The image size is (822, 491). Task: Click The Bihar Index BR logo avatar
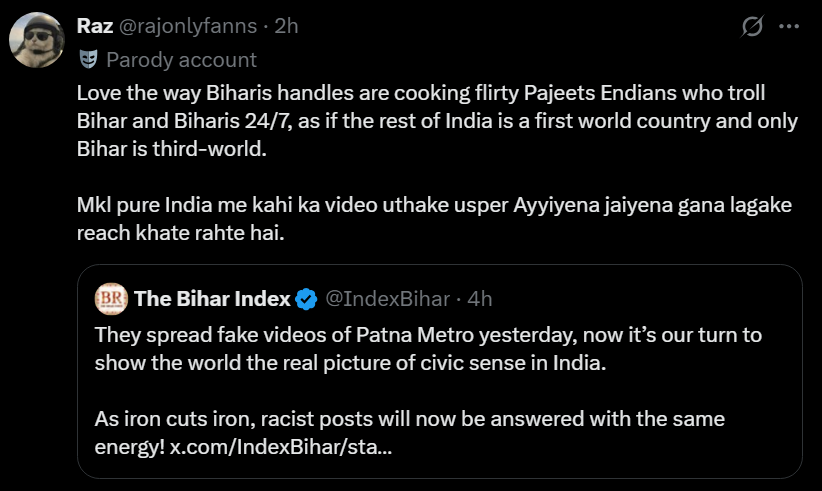tap(110, 298)
